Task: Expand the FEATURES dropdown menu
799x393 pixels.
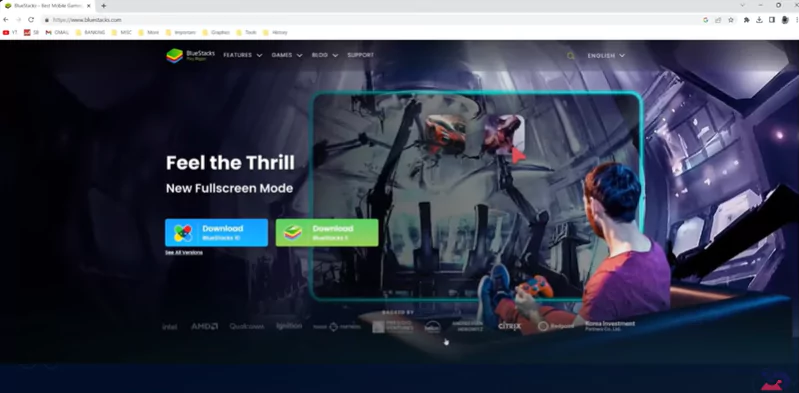Action: coord(243,55)
